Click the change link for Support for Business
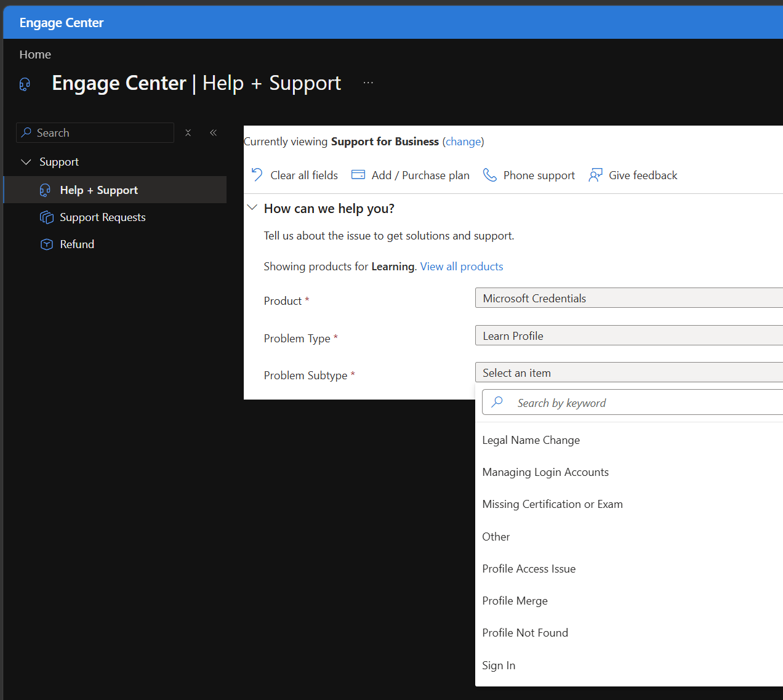 pyautogui.click(x=463, y=142)
